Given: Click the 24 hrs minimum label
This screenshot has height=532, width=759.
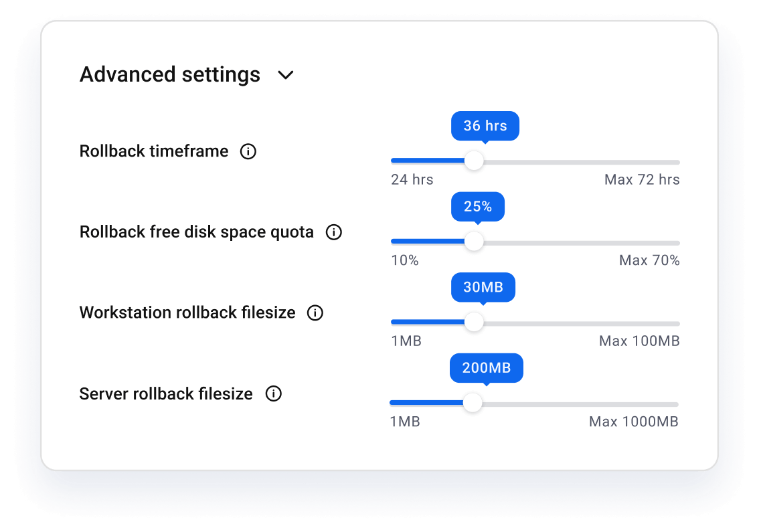Looking at the screenshot, I should click(x=412, y=180).
